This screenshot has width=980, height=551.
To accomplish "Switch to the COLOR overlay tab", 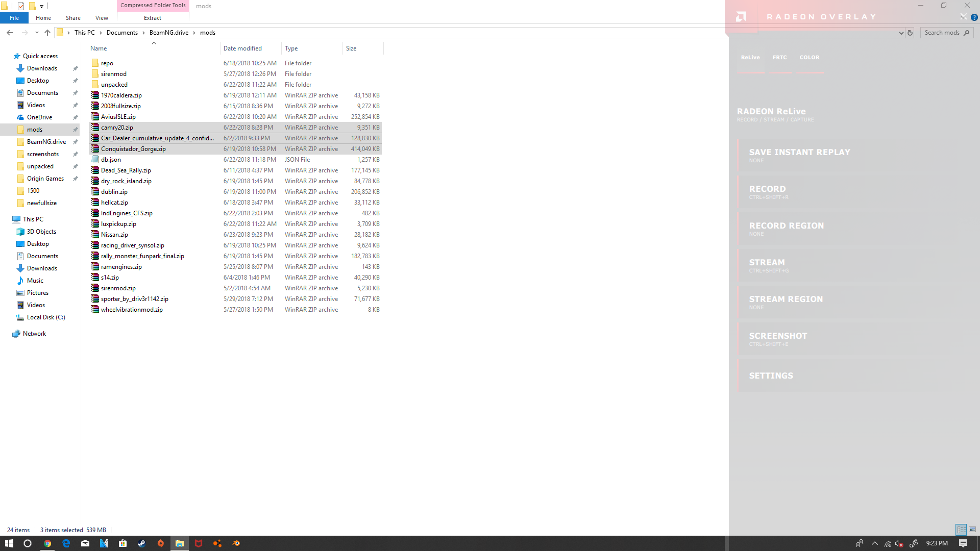I will pos(810,58).
